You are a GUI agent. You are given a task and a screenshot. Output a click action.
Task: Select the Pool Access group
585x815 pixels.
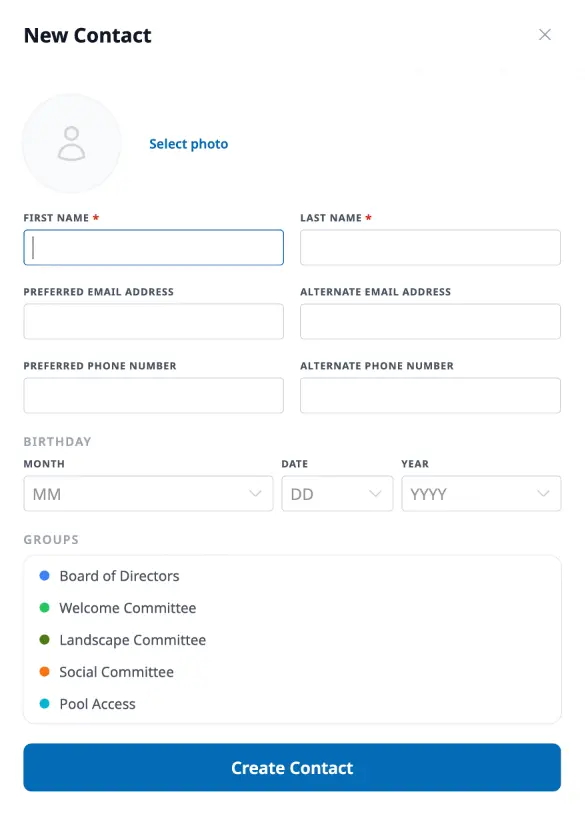(95, 703)
